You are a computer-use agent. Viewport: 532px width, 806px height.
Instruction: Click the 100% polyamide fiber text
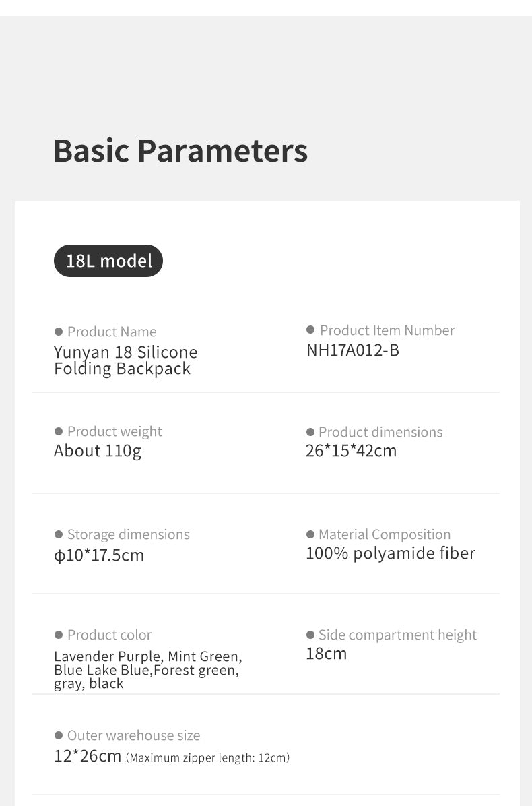(x=391, y=553)
